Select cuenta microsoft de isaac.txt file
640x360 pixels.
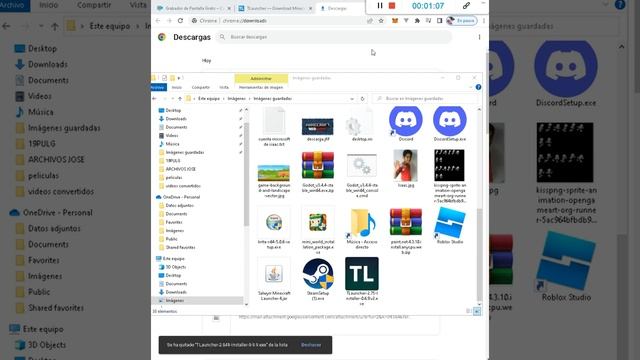click(x=274, y=127)
